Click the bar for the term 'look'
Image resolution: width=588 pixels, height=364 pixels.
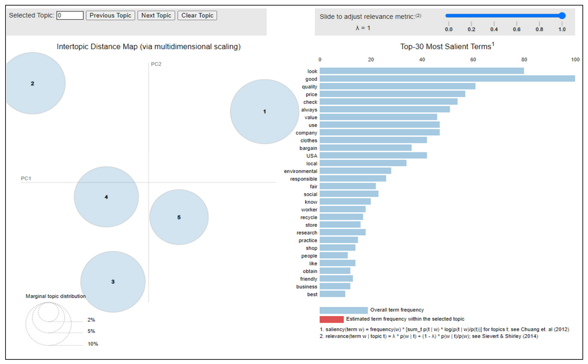click(x=421, y=71)
